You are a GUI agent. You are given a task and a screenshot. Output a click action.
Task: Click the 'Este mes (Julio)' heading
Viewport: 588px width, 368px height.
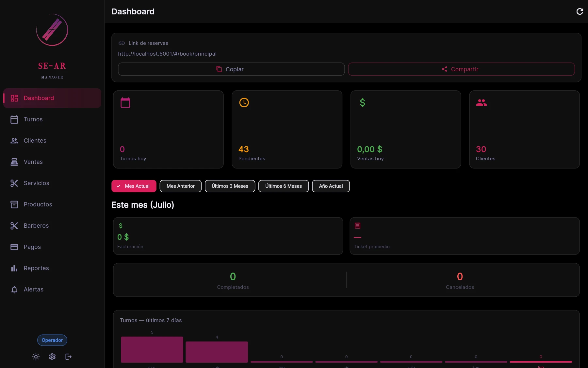tap(143, 205)
